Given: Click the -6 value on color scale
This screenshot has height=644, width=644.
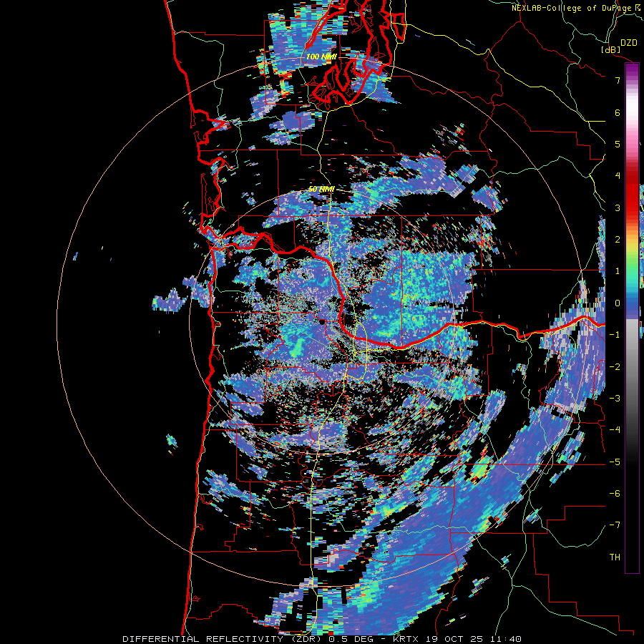Looking at the screenshot, I should pyautogui.click(x=615, y=494).
